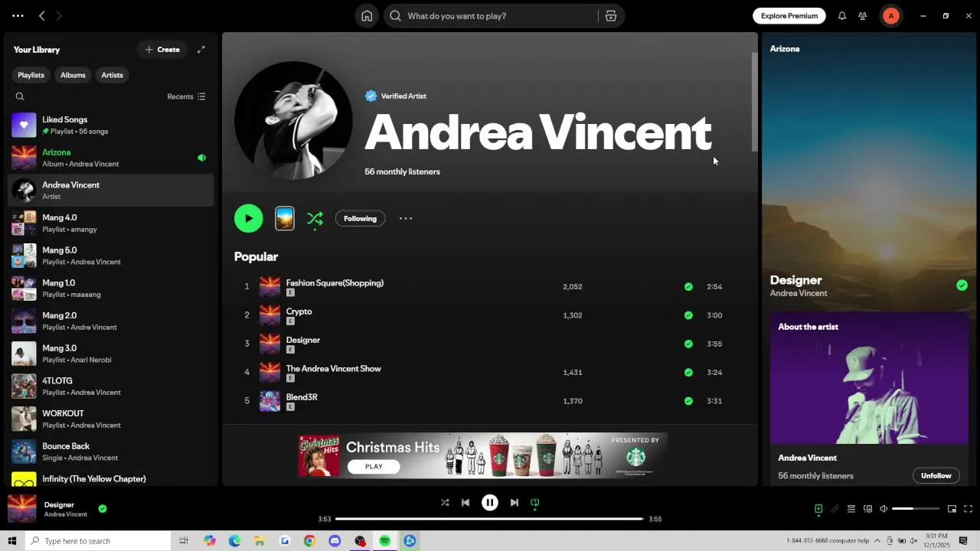The width and height of the screenshot is (980, 551).
Task: Click Unfollow in About the artist card
Action: pos(936,475)
